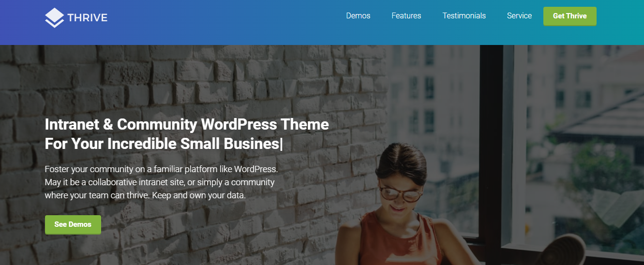
Task: Open the Demos menu item
Action: pyautogui.click(x=358, y=15)
